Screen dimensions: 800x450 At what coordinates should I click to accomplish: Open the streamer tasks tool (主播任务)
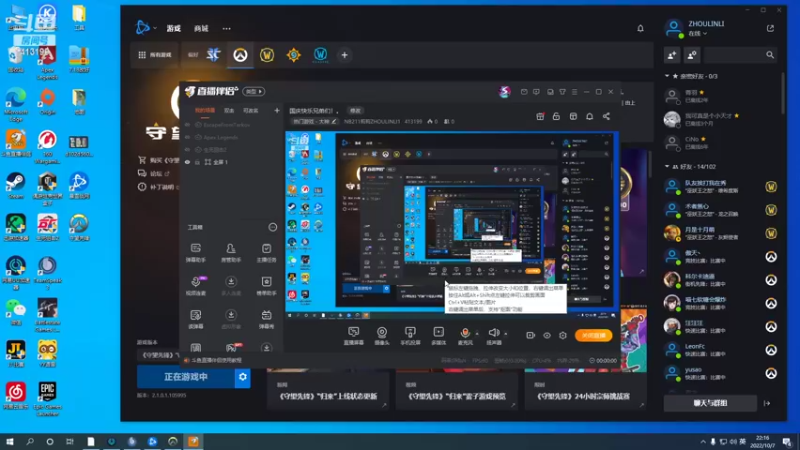pos(266,253)
